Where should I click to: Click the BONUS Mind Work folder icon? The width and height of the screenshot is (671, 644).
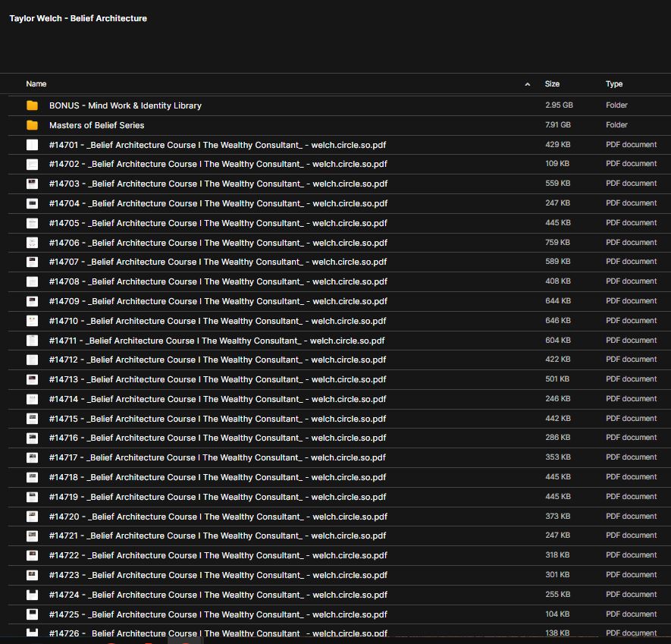coord(32,105)
